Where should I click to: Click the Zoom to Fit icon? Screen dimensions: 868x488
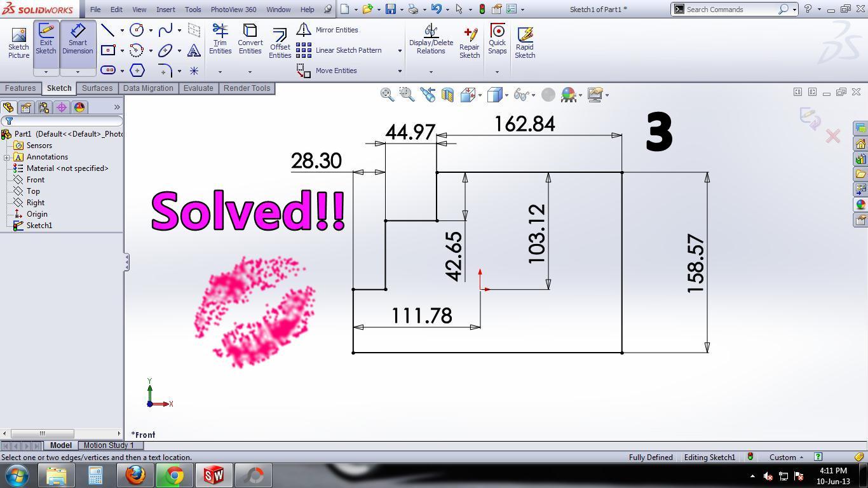(386, 95)
